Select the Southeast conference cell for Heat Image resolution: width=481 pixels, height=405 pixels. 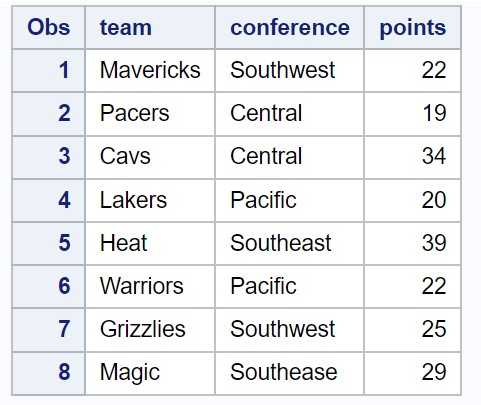tap(290, 243)
